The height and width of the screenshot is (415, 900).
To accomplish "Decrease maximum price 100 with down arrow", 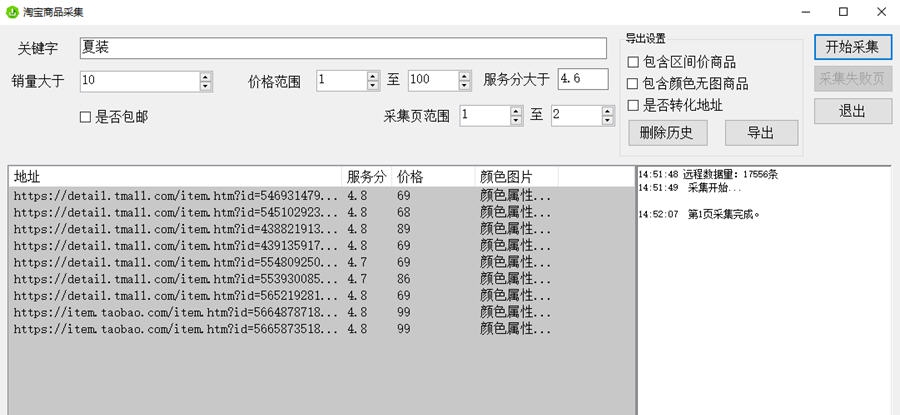I will (x=464, y=86).
